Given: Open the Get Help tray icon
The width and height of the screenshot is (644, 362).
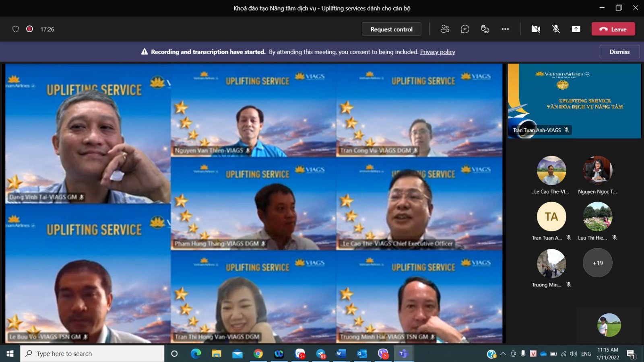Looking at the screenshot, I should 491,354.
